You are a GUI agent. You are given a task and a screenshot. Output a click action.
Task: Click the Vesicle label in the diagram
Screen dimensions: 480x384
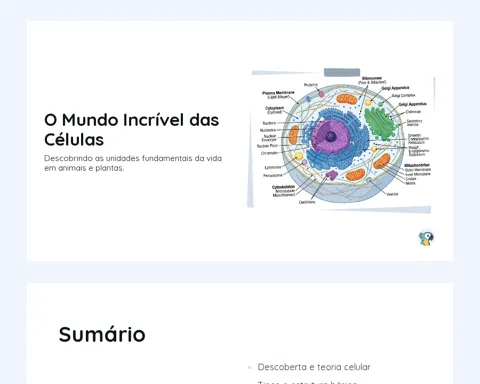click(392, 194)
